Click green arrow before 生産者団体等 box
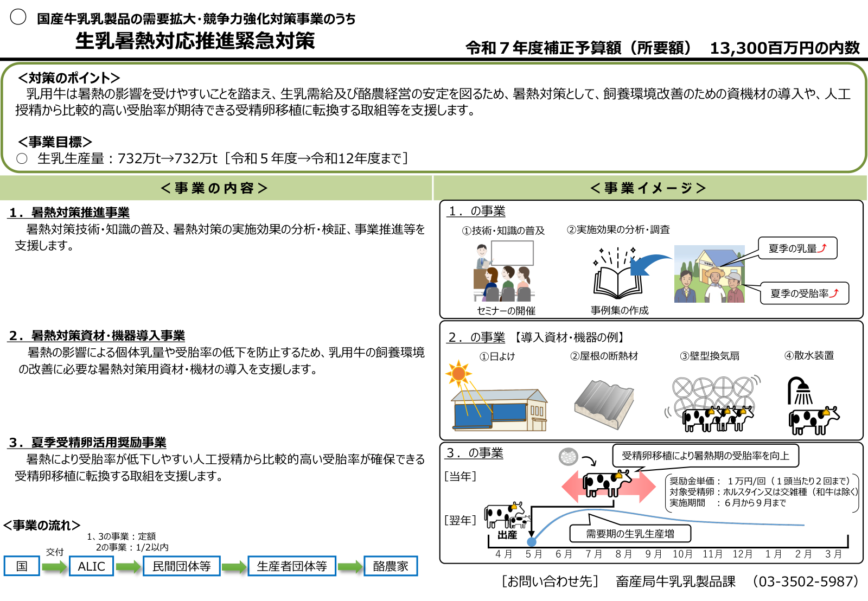Screen dimensions: 868x601 234,567
